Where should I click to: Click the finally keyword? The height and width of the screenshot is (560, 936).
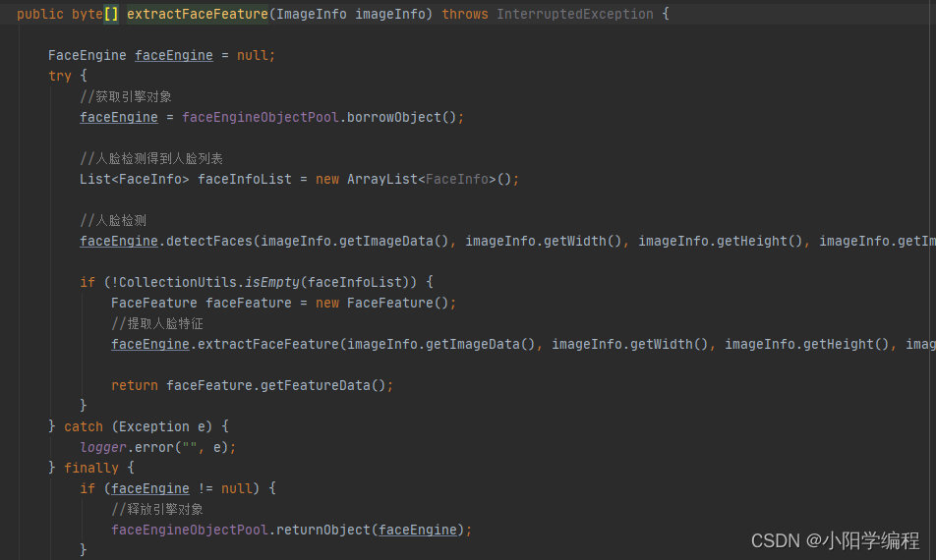pyautogui.click(x=91, y=469)
